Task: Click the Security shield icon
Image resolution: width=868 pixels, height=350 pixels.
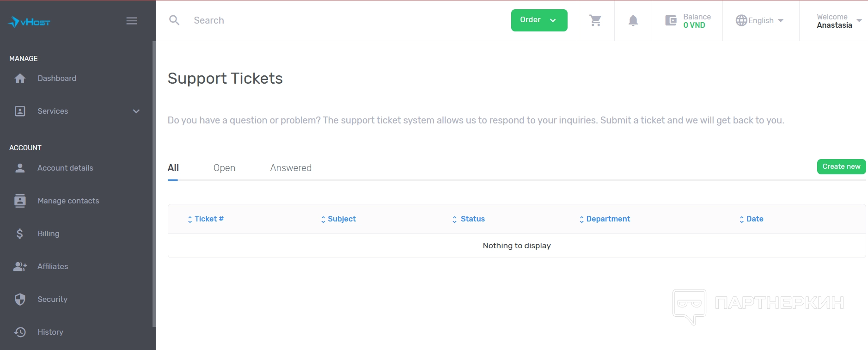Action: [20, 300]
